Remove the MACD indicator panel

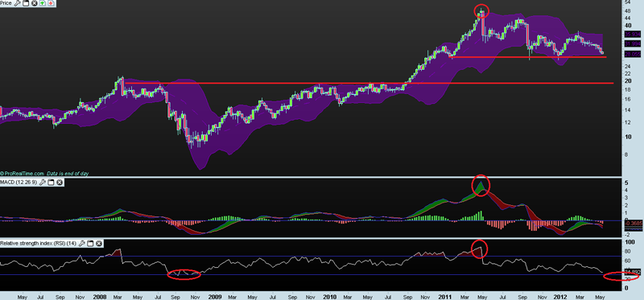[x=60, y=182]
